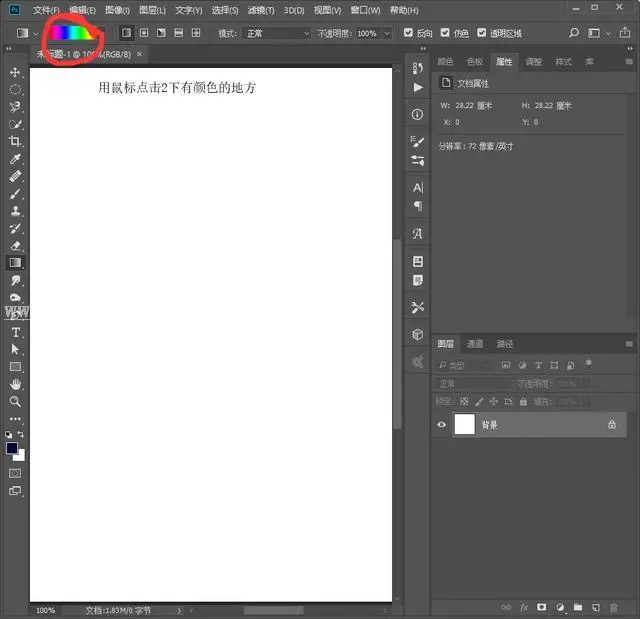Select the Move tool
Viewport: 640px width, 619px height.
coord(15,73)
